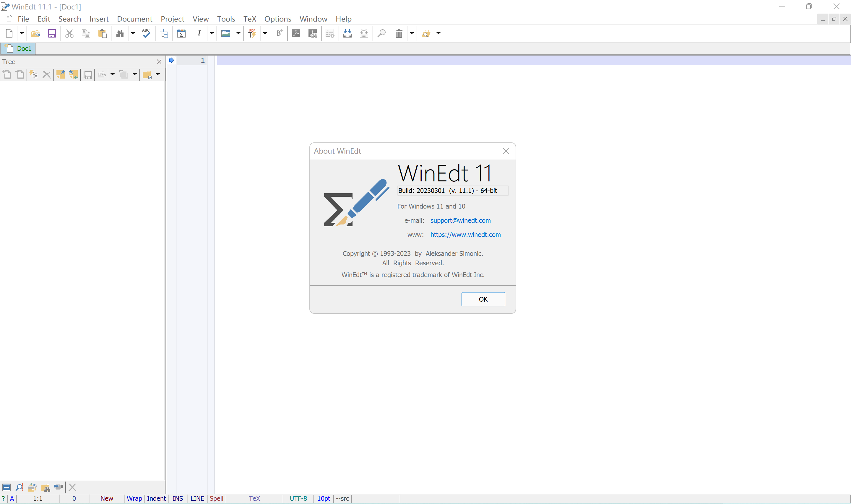
Task: Expand the dropdown arrow beside the binoculars icon
Action: click(x=133, y=33)
